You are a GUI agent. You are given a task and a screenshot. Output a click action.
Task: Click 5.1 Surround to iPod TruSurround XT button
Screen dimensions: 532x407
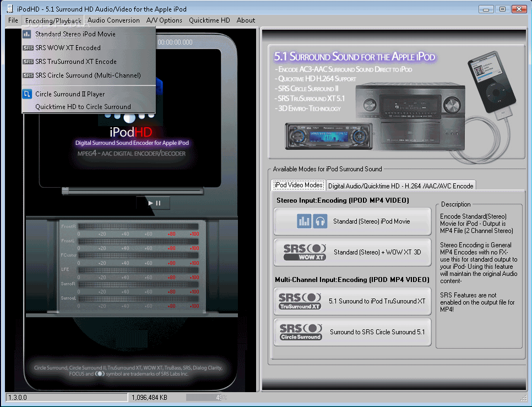coord(352,301)
